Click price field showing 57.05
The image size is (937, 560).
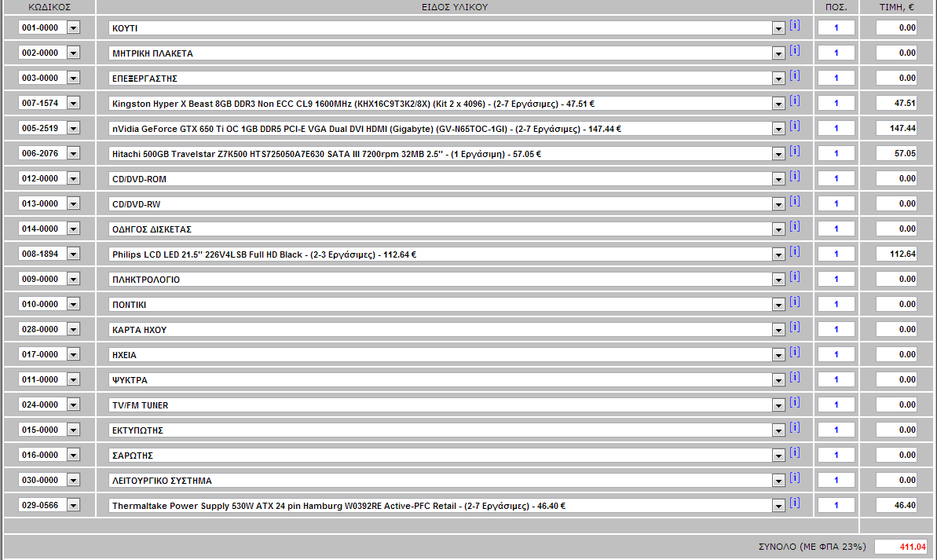896,153
